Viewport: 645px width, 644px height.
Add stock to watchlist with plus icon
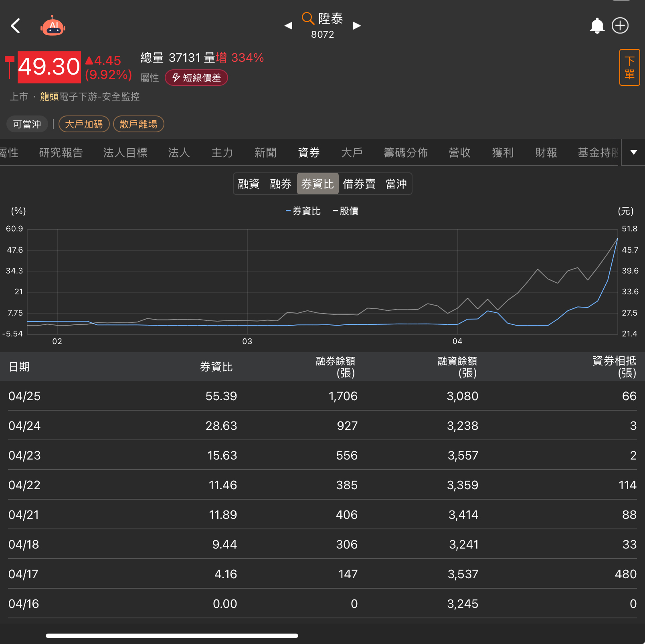(x=620, y=26)
